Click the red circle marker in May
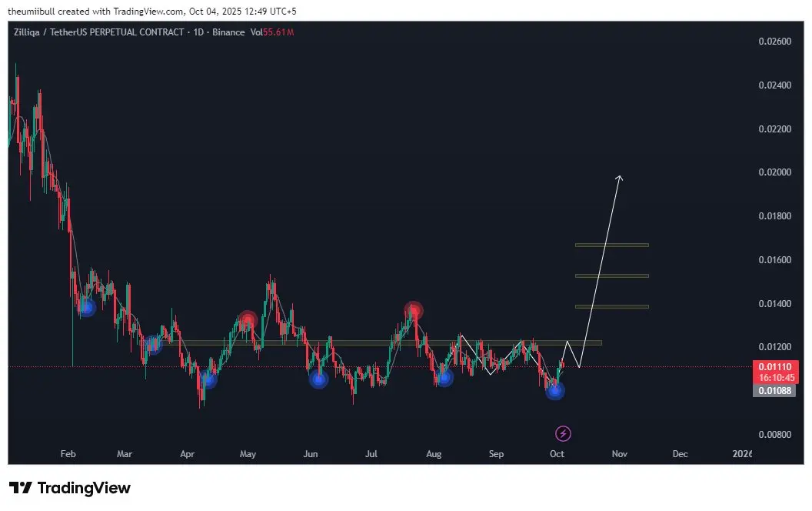The image size is (812, 511). pyautogui.click(x=248, y=320)
